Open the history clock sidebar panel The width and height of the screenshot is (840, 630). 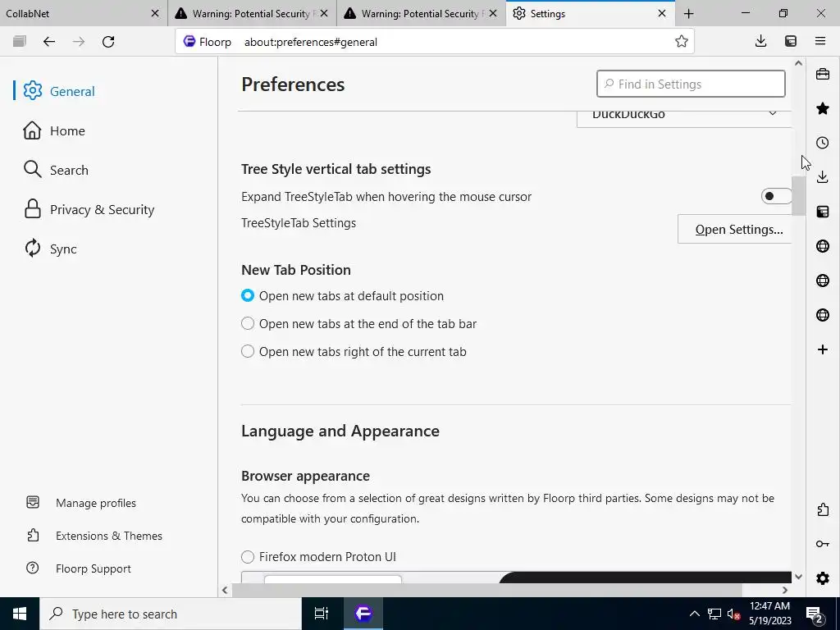click(x=823, y=143)
